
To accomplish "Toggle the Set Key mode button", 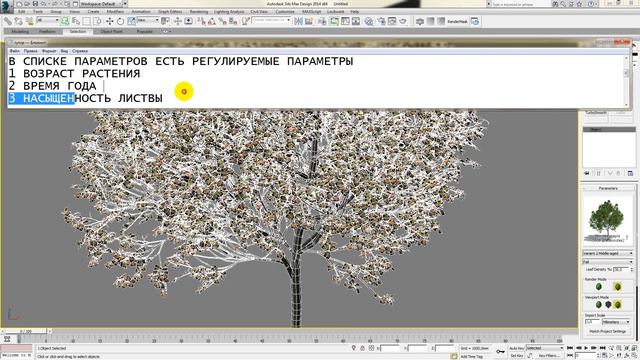I will pos(516,356).
